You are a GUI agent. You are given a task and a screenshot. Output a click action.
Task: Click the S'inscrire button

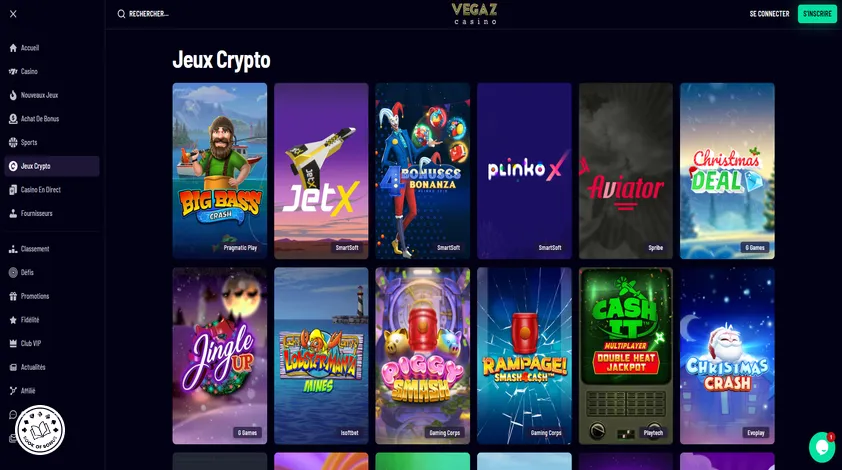[x=817, y=14]
